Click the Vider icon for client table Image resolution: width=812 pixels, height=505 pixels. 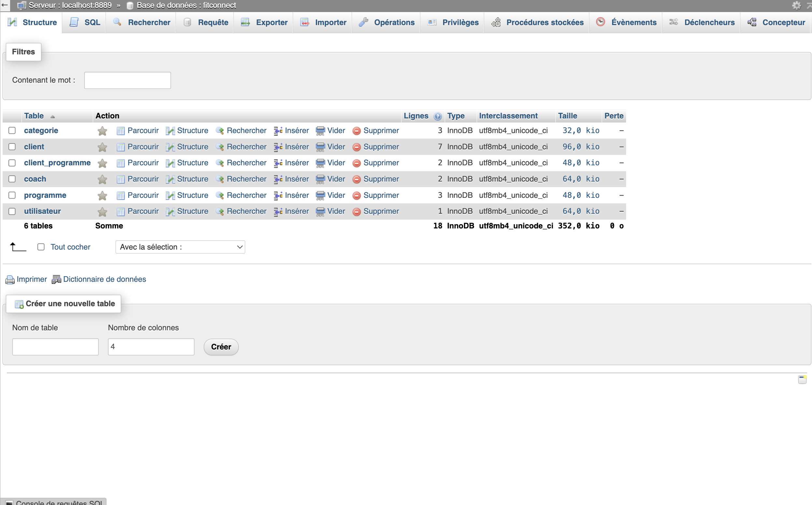coord(320,147)
